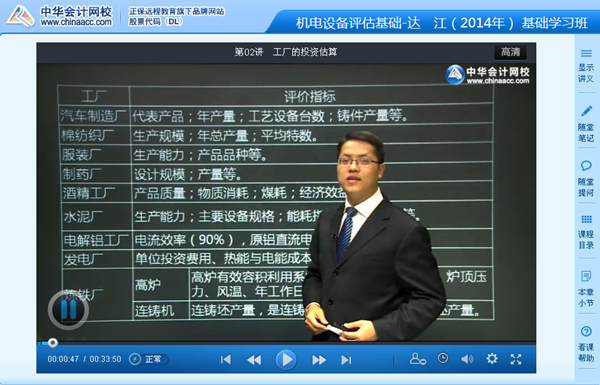
Task: Show lecture notes via 显示讲义
Action: coord(586,66)
